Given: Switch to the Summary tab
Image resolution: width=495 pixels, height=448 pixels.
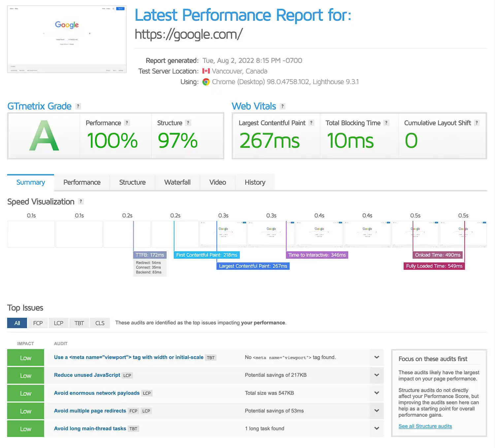Looking at the screenshot, I should click(31, 182).
